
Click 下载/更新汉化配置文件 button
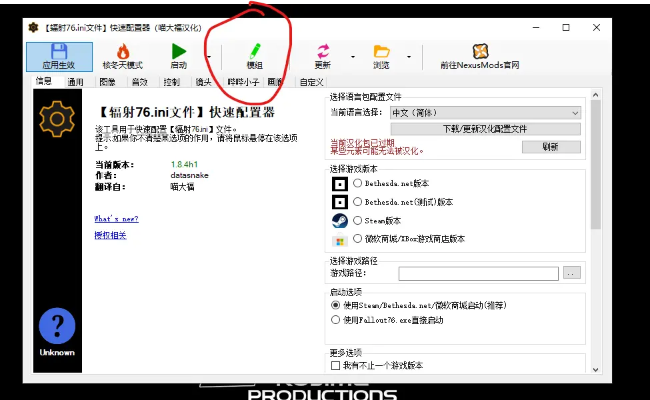485,129
